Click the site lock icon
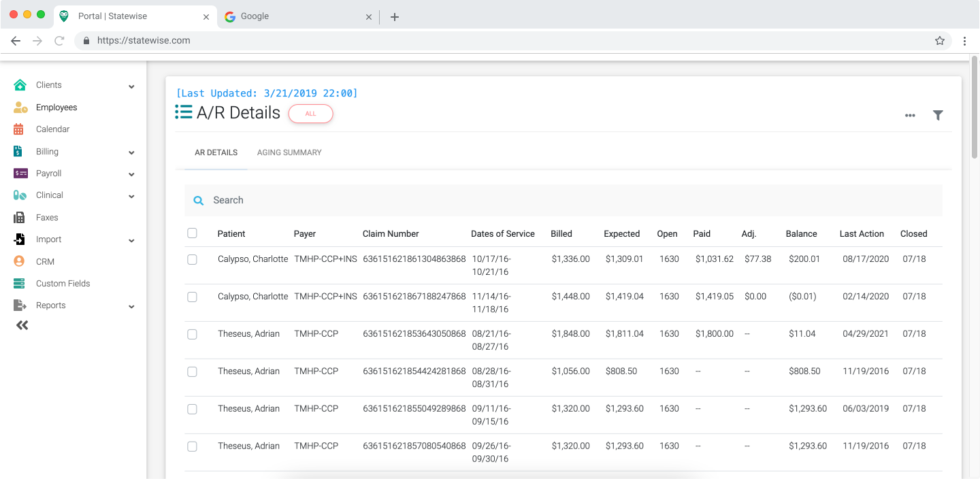The width and height of the screenshot is (980, 479). click(x=86, y=41)
